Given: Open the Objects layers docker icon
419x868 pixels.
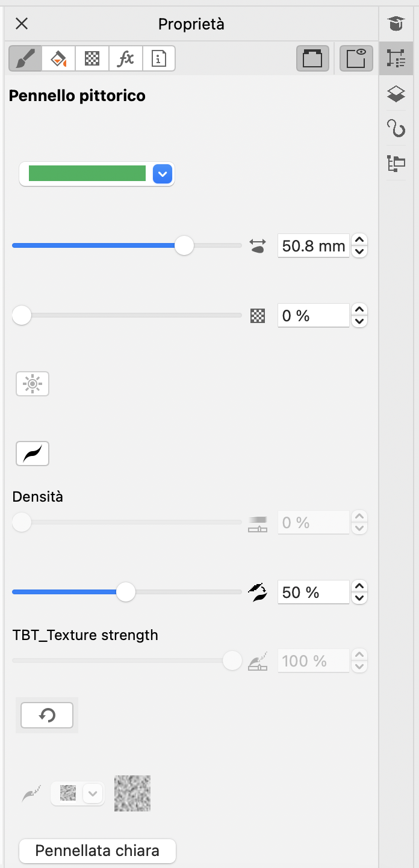Looking at the screenshot, I should [396, 94].
